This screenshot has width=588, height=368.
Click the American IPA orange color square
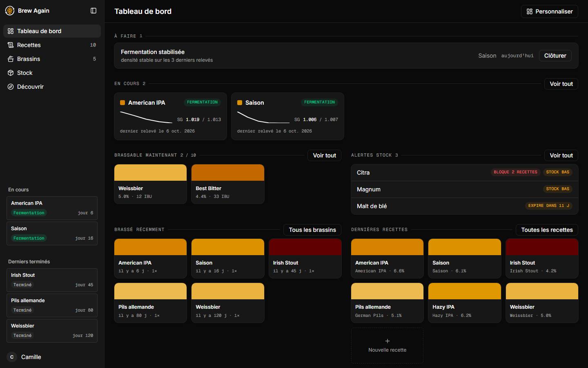click(122, 103)
